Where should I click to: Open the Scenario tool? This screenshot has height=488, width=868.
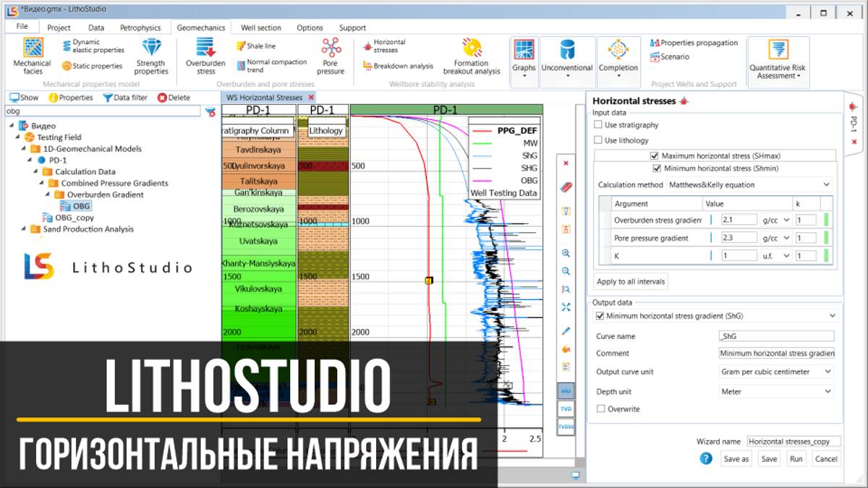670,56
